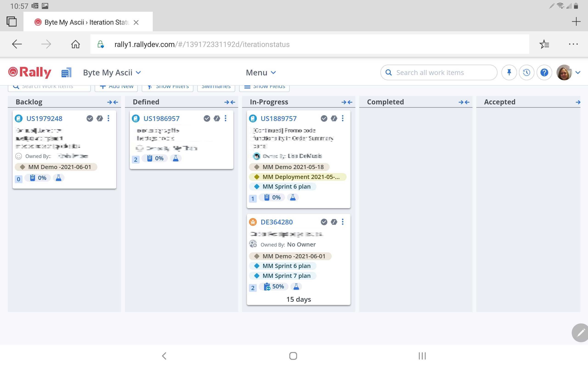Toggle ready checkmark on US1889757
This screenshot has width=588, height=368.
point(324,118)
